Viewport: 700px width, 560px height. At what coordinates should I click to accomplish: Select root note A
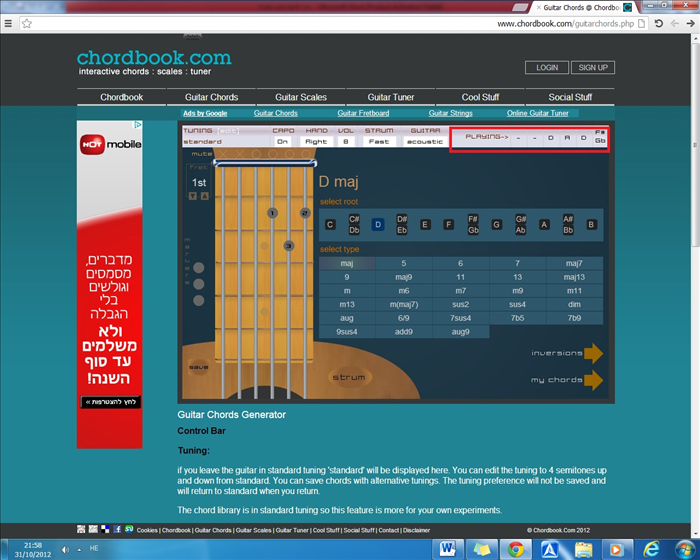tap(544, 225)
